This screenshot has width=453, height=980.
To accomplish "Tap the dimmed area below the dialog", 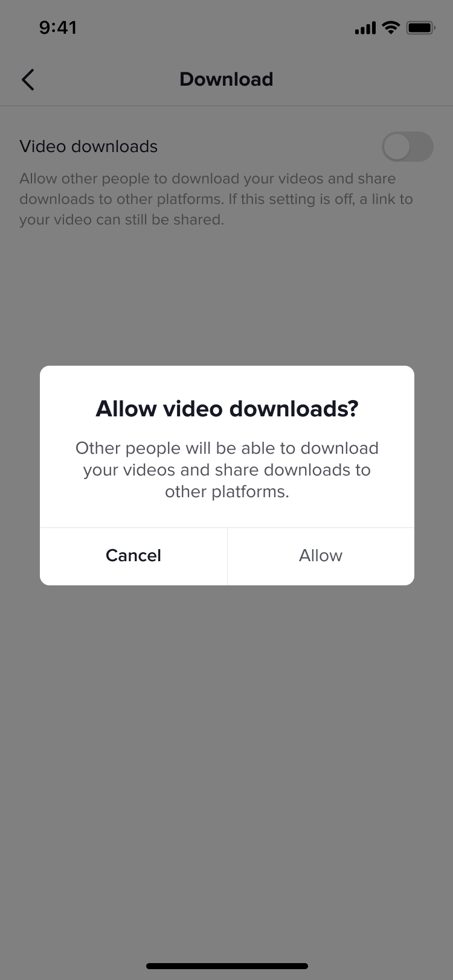I will [226, 754].
